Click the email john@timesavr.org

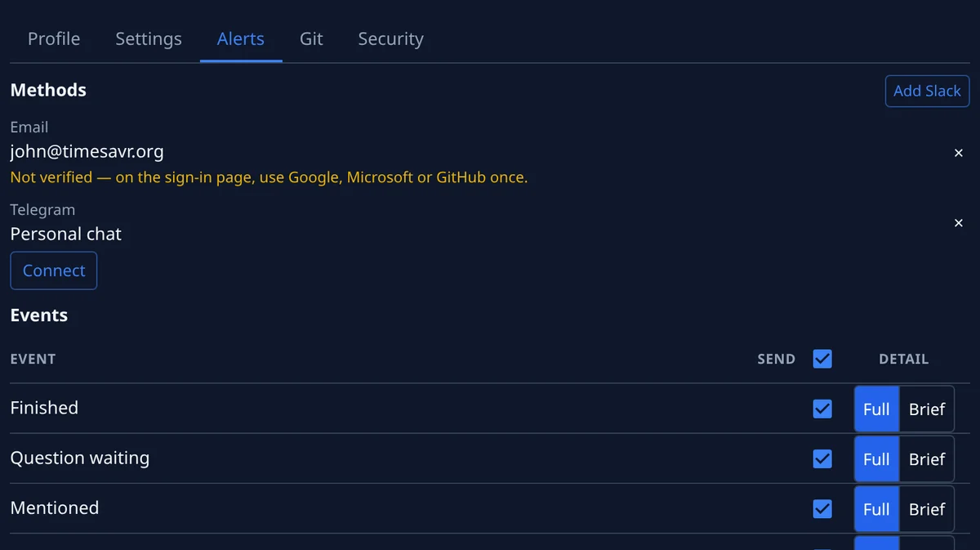[87, 151]
